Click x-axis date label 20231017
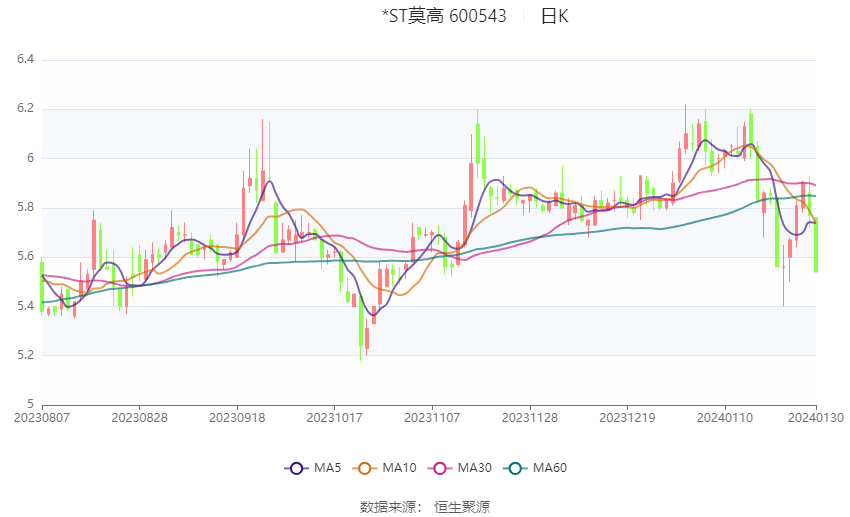850x517 pixels. coord(334,418)
